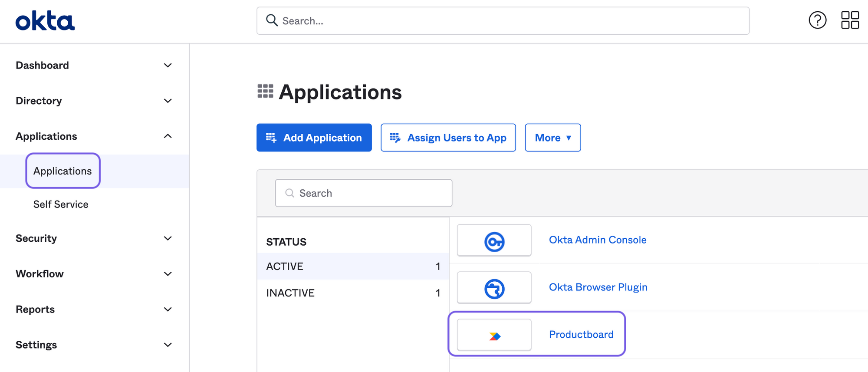Expand the Directory menu chevron

pos(168,101)
